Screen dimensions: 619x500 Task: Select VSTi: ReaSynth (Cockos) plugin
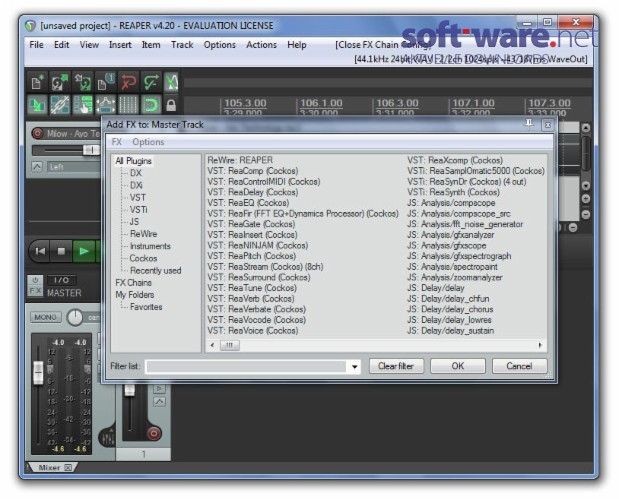tap(453, 192)
